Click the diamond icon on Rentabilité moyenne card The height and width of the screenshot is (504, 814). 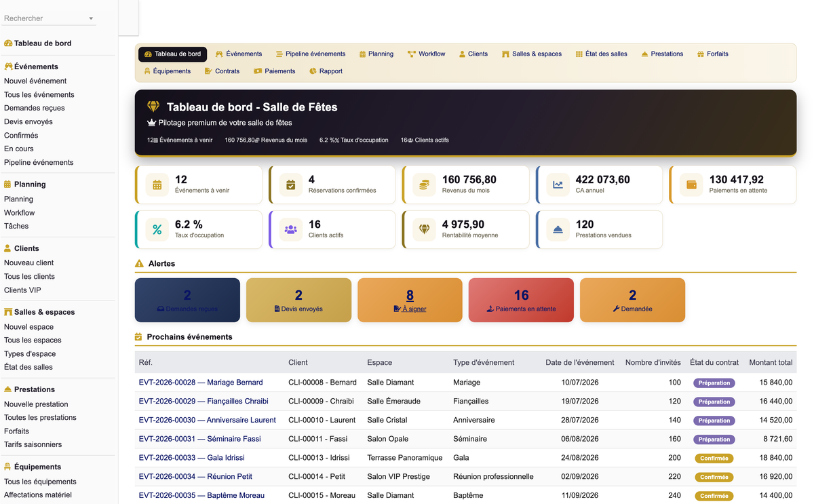tap(424, 229)
